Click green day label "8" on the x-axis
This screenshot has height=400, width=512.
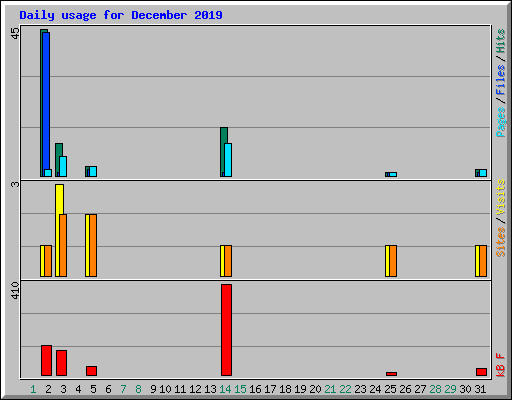point(138,389)
